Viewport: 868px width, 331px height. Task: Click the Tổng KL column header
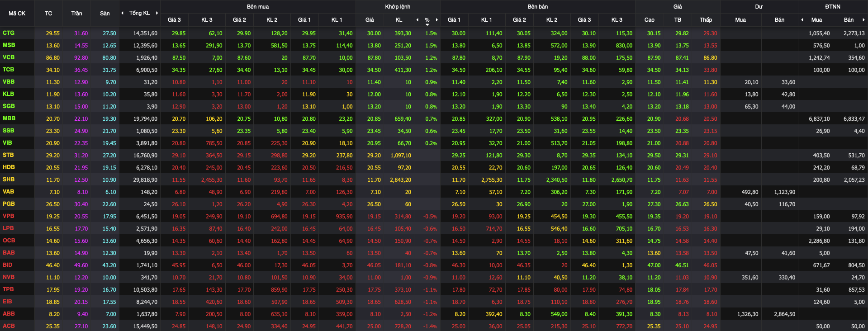tap(139, 13)
